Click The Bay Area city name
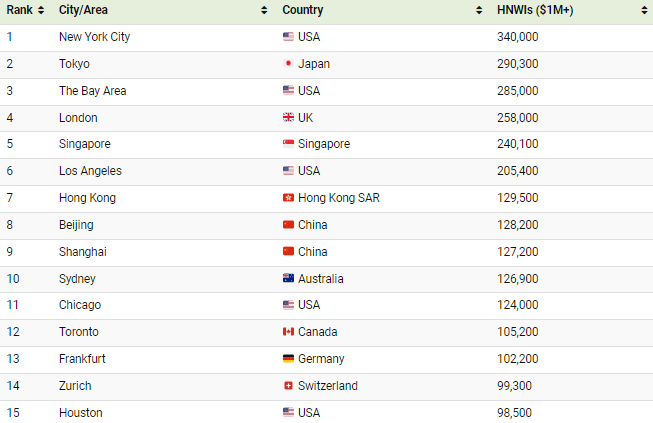Screen dimensions: 653x423 pyautogui.click(x=92, y=91)
